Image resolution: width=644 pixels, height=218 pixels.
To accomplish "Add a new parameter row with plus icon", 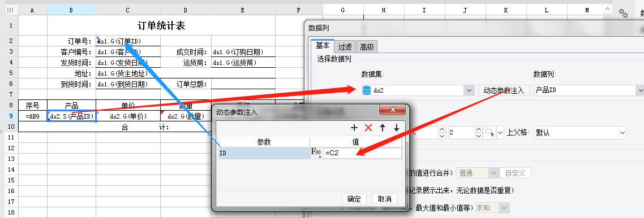I will point(354,128).
